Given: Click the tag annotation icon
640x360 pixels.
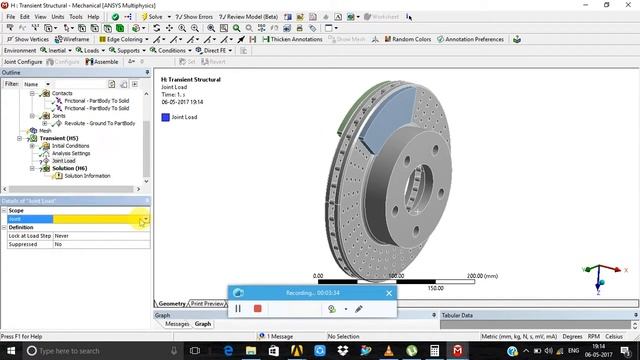Looking at the screenshot, I should tap(313, 28).
